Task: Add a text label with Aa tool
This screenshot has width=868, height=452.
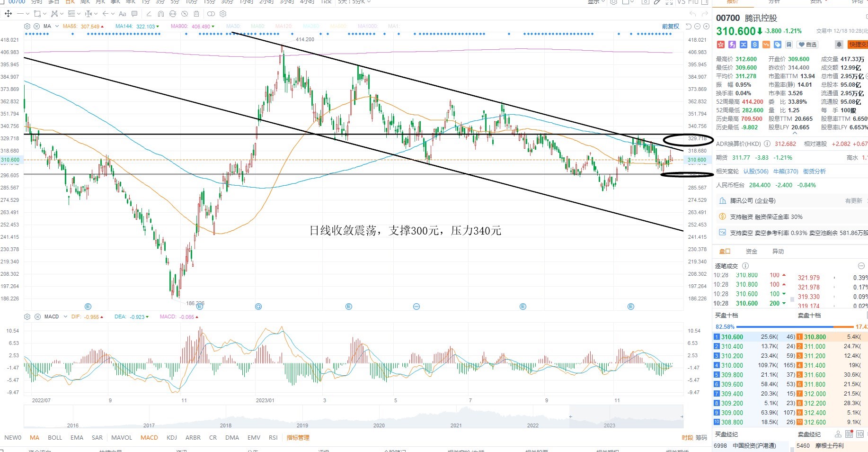Action: 123,14
